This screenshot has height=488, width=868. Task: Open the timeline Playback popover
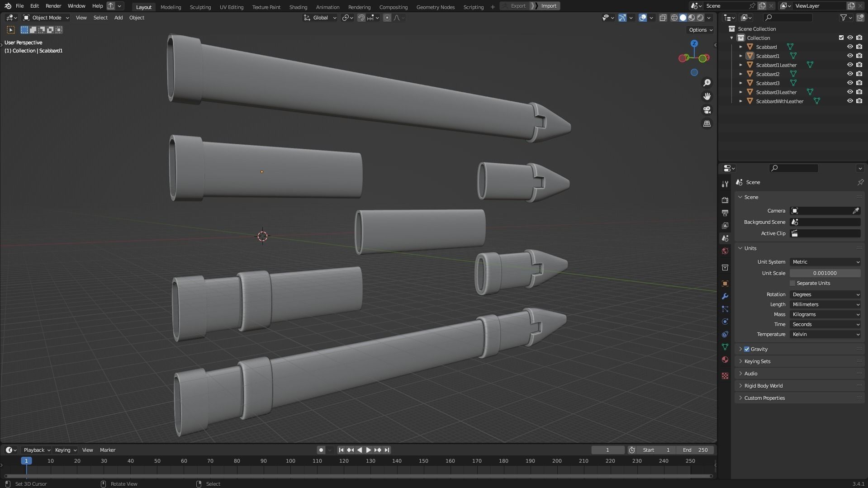point(37,450)
